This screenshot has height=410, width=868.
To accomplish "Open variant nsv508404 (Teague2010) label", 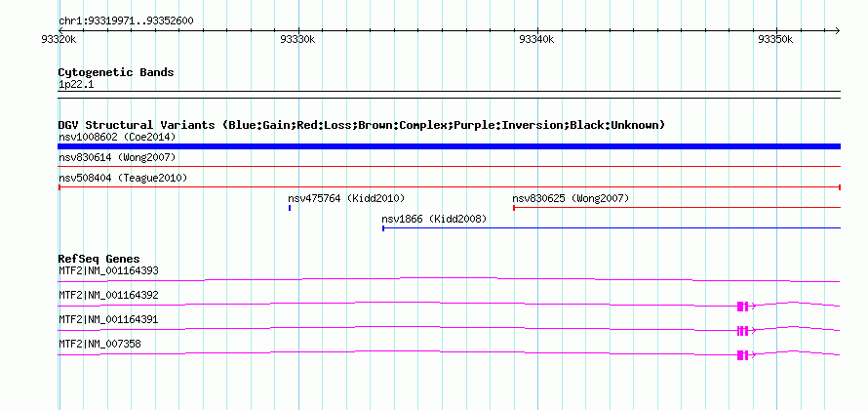I will coord(123,179).
